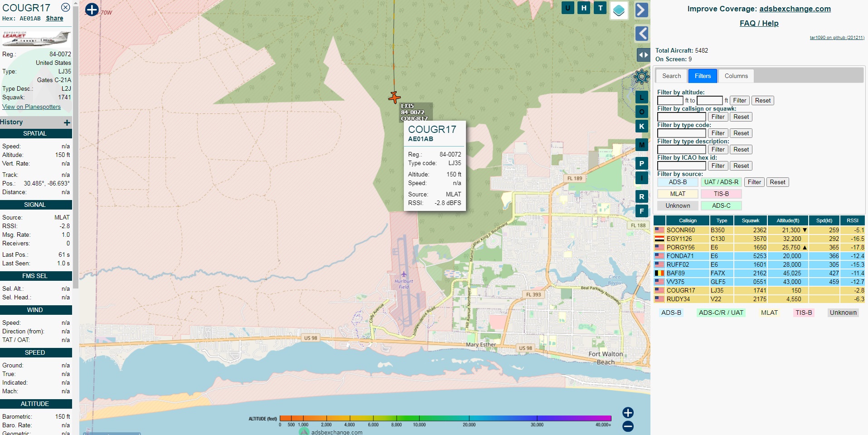
Task: Sort the table by RSSI column
Action: point(853,220)
